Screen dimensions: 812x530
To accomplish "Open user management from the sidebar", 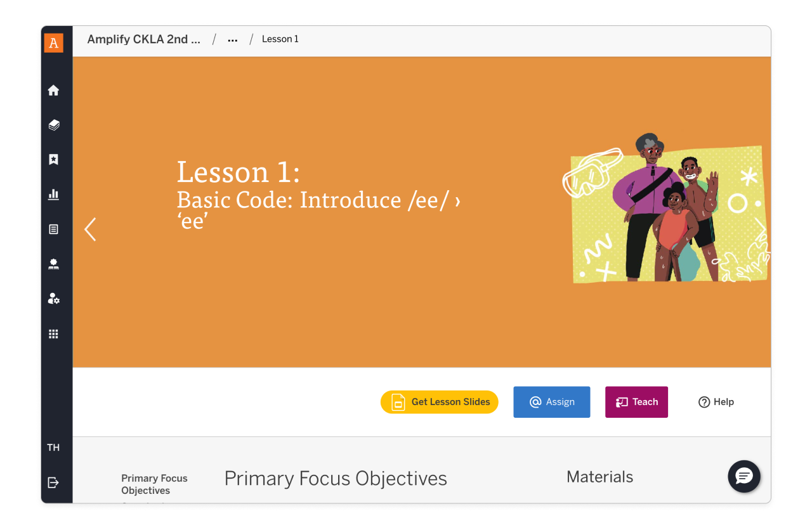I will pos(54,299).
